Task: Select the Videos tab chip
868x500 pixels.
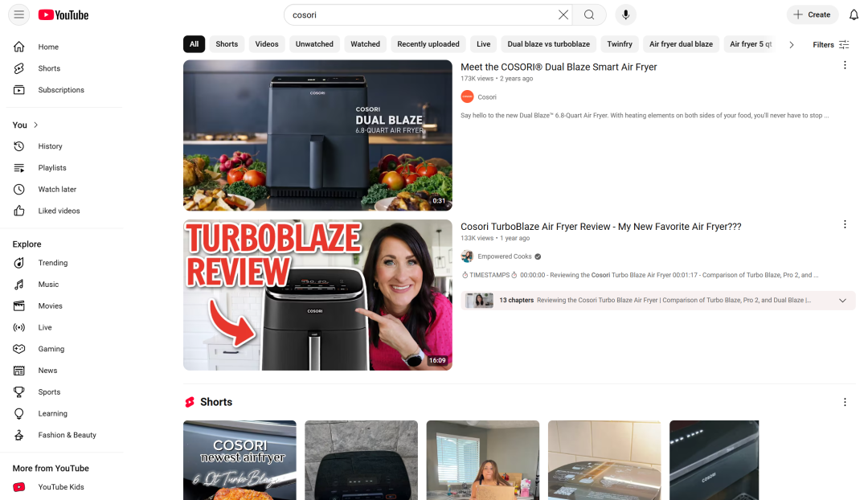Action: [x=267, y=44]
